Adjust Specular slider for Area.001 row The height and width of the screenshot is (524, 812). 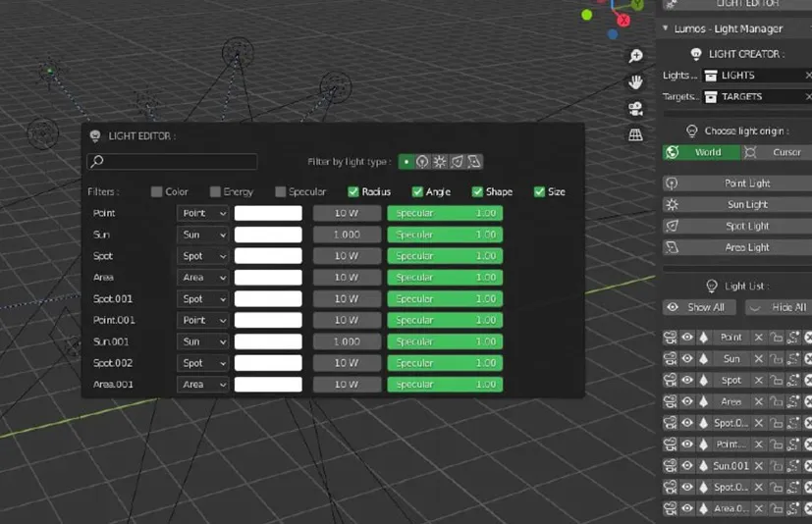click(445, 385)
